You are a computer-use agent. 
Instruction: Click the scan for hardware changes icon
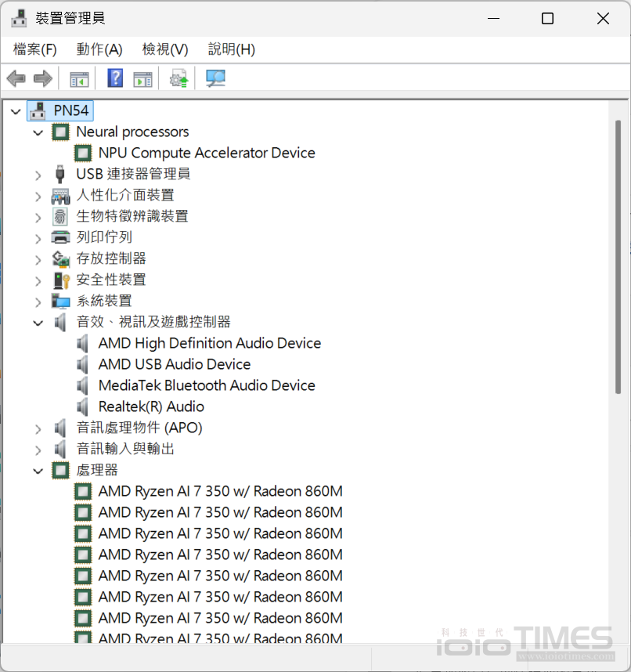pos(215,78)
